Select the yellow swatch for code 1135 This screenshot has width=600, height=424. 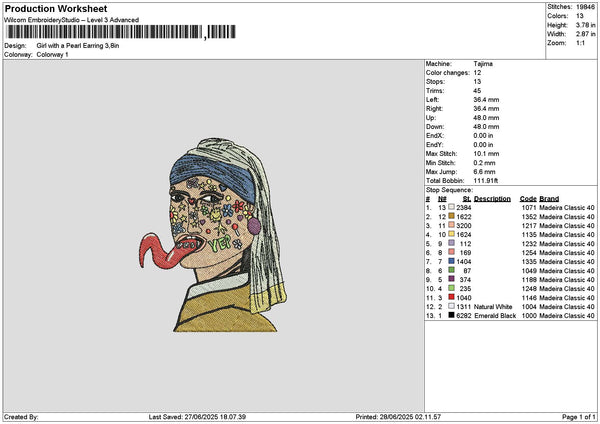452,234
